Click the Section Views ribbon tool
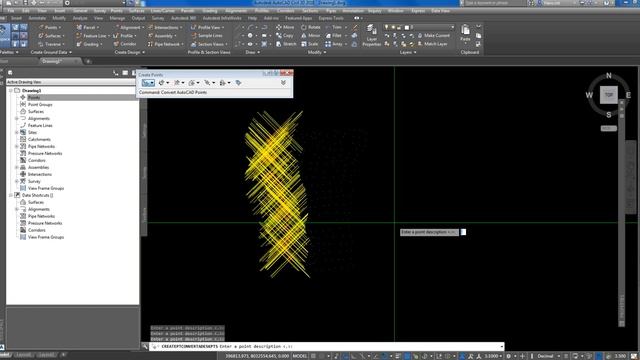This screenshot has width=640, height=360. tap(209, 44)
